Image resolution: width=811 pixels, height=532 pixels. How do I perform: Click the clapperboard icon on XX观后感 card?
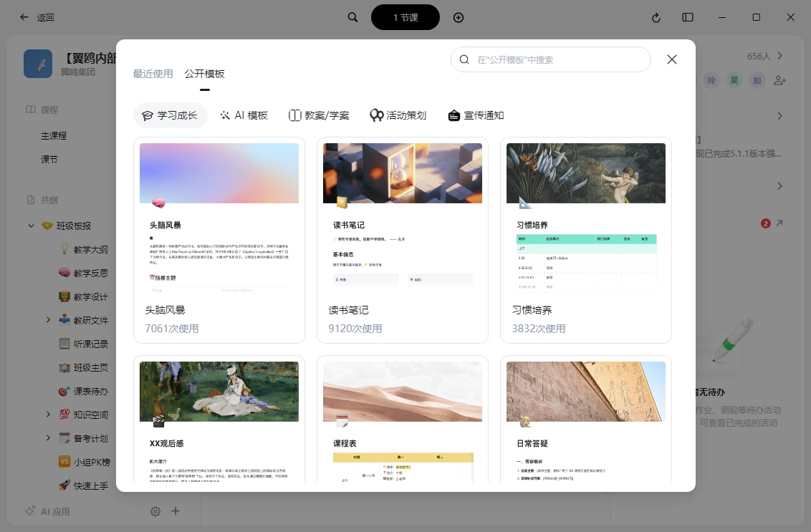[x=159, y=421]
